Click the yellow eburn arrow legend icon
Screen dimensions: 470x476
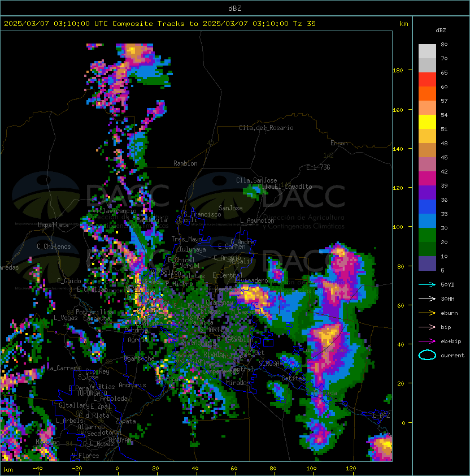(427, 313)
